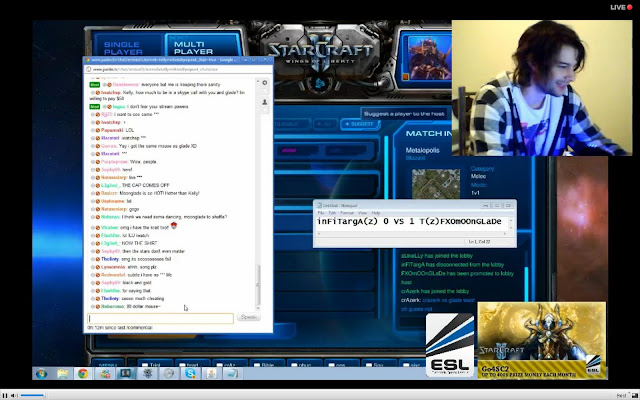Click the Notepad horizontal scrollbar
Image resolution: width=640 pixels, height=400 pixels.
412,234
